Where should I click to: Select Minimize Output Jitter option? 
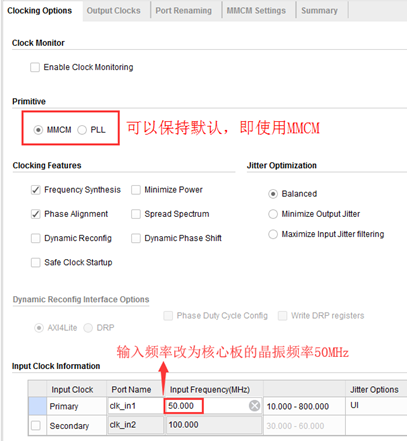coord(273,214)
